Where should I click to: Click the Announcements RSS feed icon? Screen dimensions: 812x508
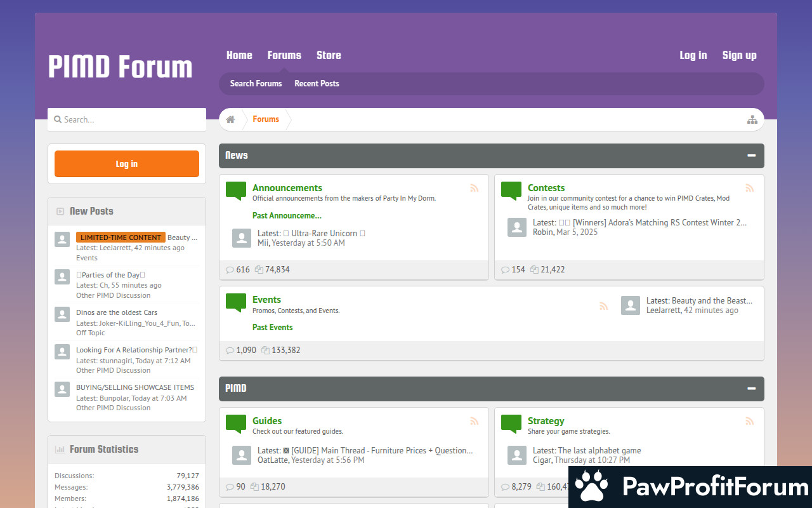(474, 188)
